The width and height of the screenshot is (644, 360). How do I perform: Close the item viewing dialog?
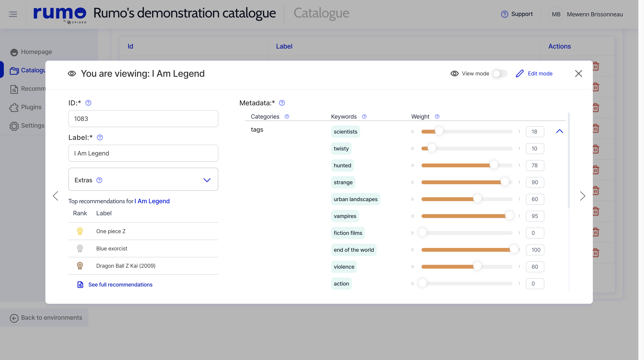(578, 74)
